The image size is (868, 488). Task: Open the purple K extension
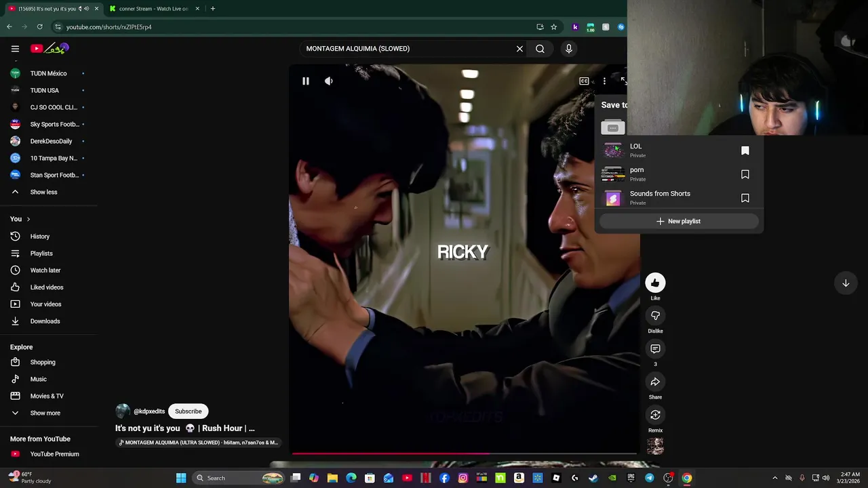point(575,27)
